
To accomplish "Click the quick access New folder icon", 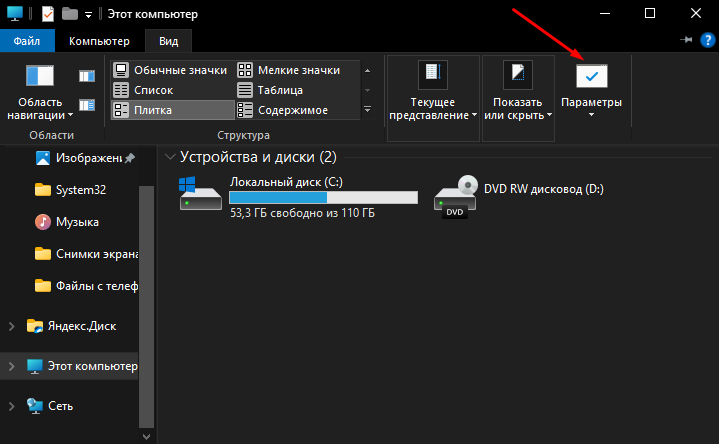I will [x=70, y=14].
